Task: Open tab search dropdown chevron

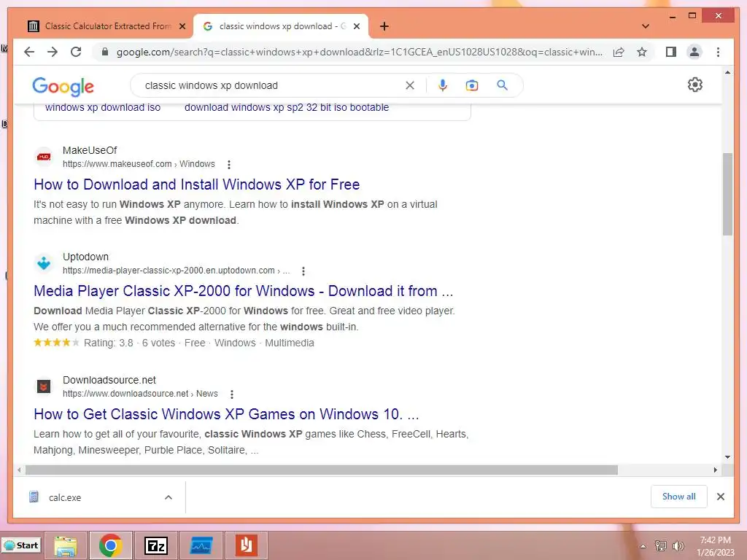Action: click(x=646, y=26)
